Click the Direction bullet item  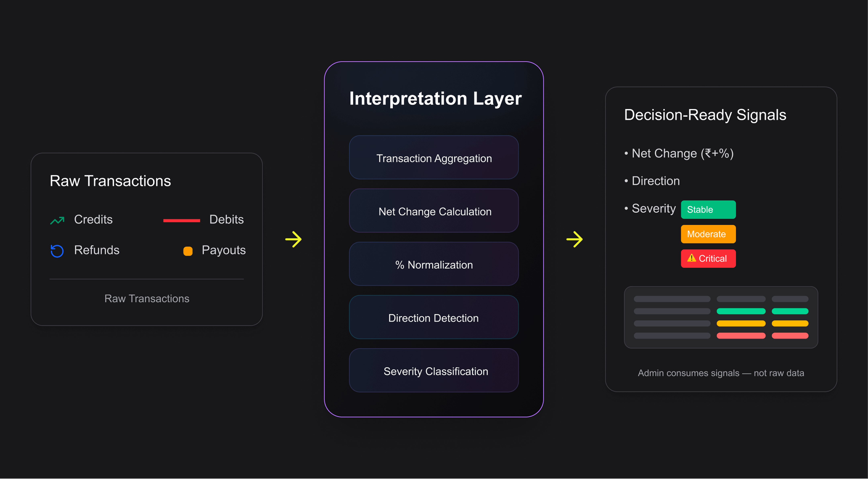655,181
